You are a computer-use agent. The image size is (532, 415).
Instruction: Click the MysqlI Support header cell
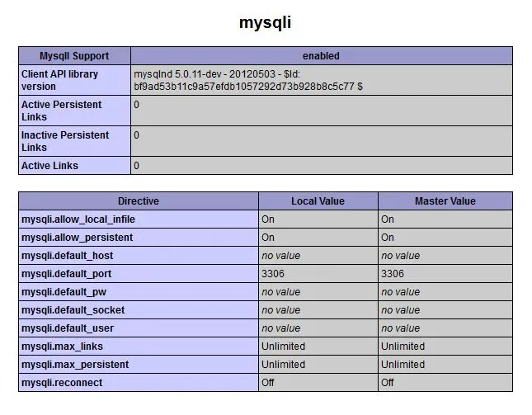(74, 56)
